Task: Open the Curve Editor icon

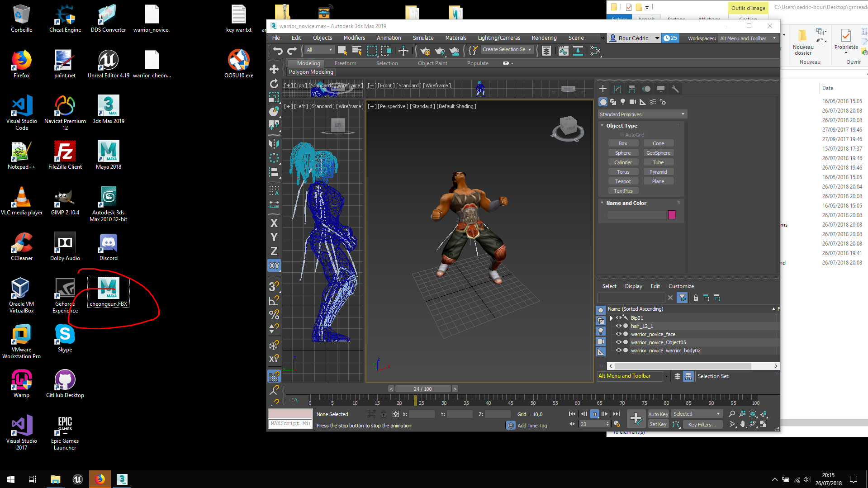Action: click(563, 51)
